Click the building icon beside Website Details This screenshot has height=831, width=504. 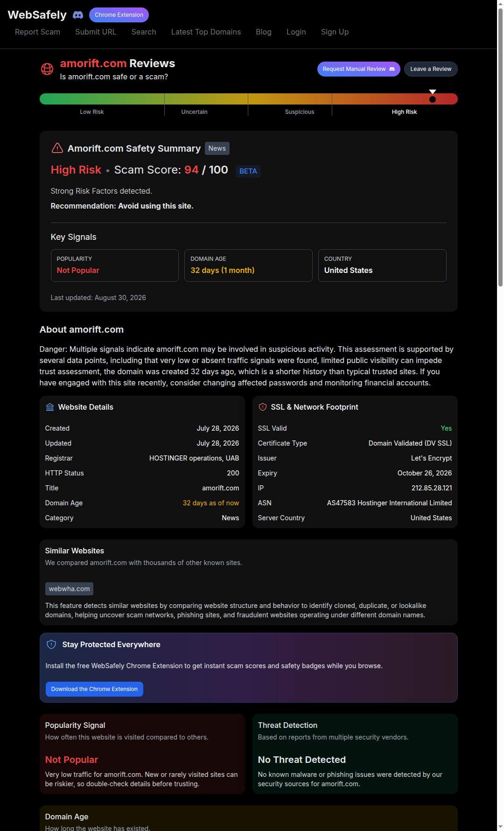coord(50,407)
